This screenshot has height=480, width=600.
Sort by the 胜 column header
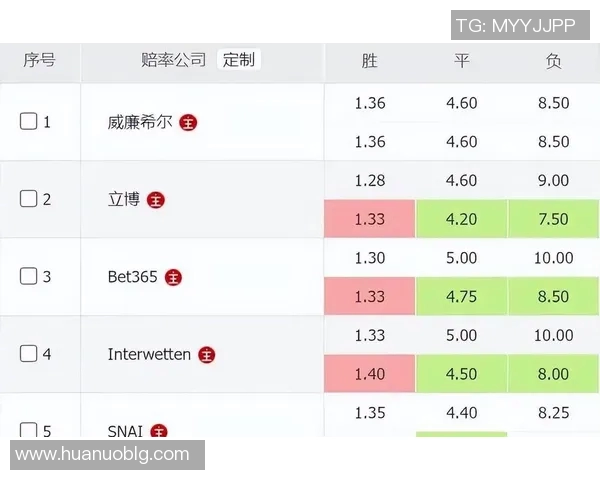(370, 61)
